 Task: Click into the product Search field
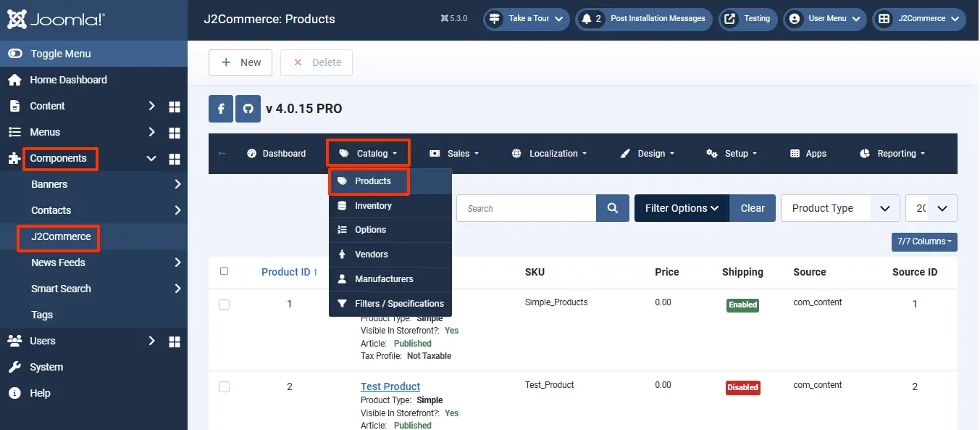pos(527,208)
